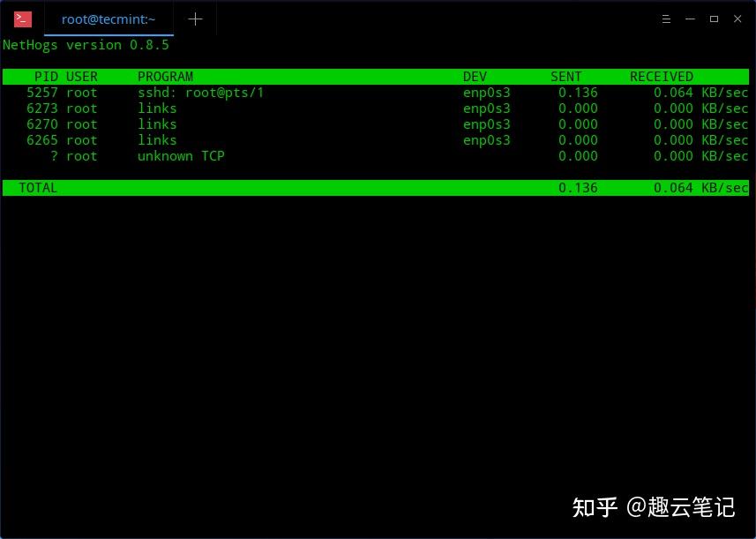Image resolution: width=756 pixels, height=539 pixels.
Task: Click the PID column header
Action: (46, 76)
